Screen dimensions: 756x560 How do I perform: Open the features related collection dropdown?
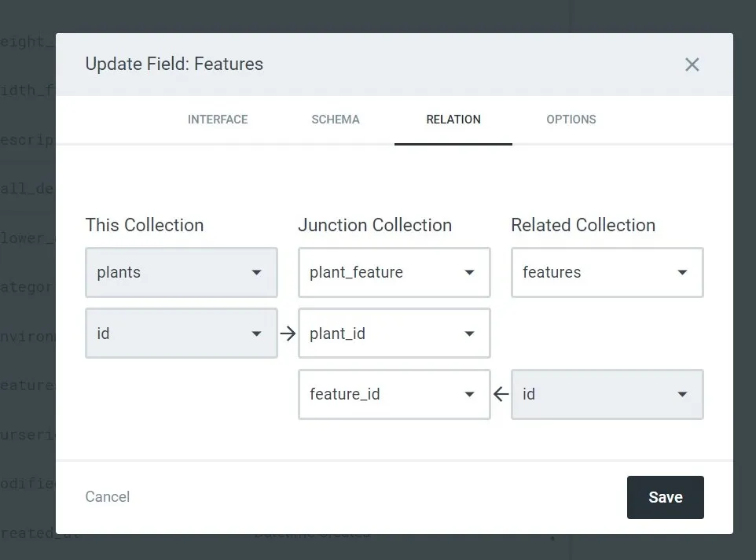pos(607,273)
